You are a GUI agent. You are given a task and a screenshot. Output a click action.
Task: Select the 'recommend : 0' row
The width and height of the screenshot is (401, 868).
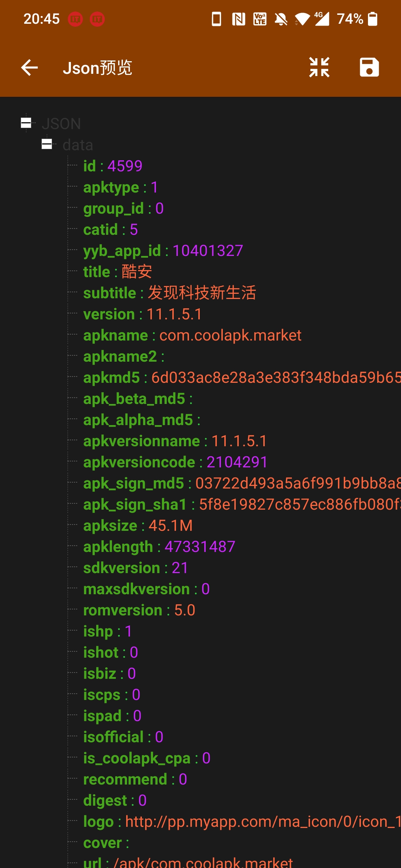(x=135, y=779)
